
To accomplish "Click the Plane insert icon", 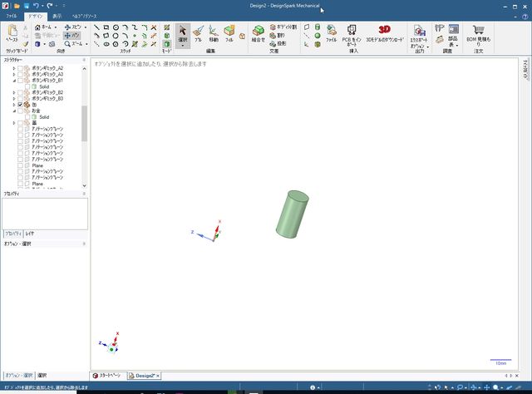I will 307,27.
